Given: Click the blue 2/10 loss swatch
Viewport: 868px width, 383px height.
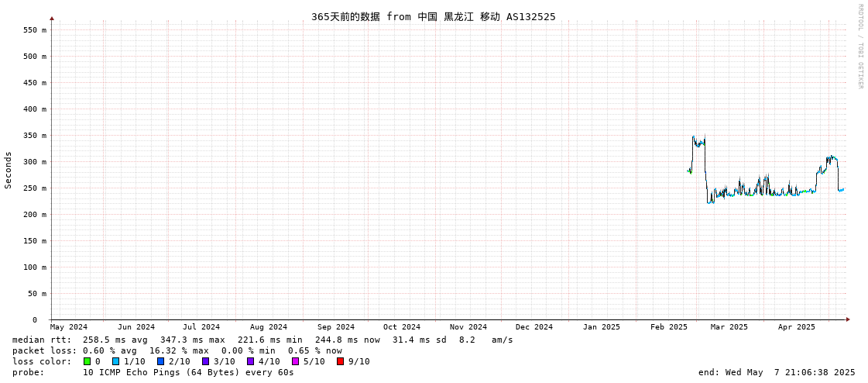Looking at the screenshot, I should tap(160, 361).
